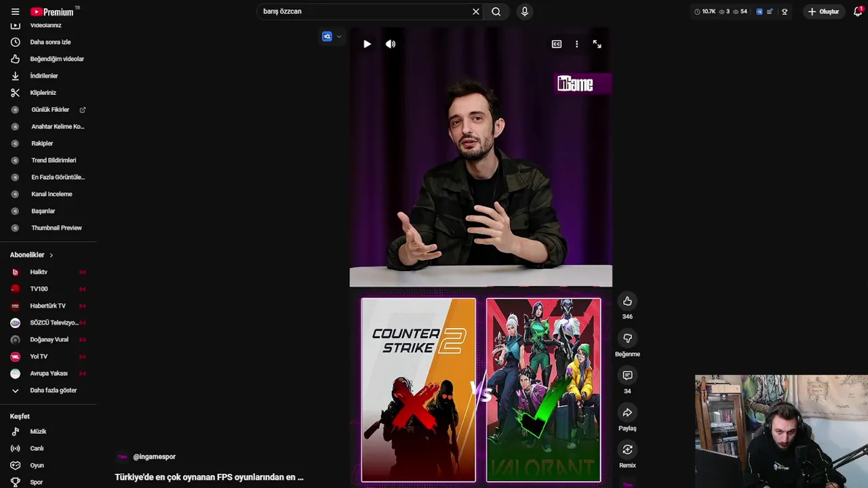Dislike the Short (Beğenme)
868x488 pixels.
(627, 338)
